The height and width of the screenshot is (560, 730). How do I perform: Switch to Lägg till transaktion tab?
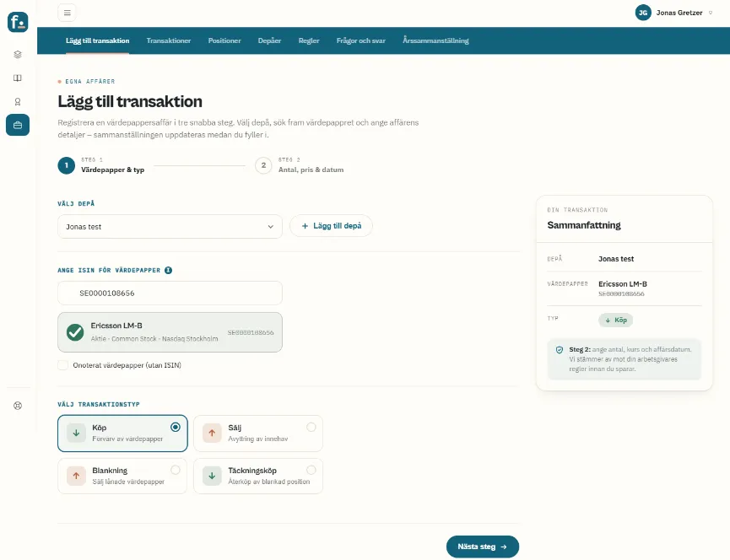point(97,40)
